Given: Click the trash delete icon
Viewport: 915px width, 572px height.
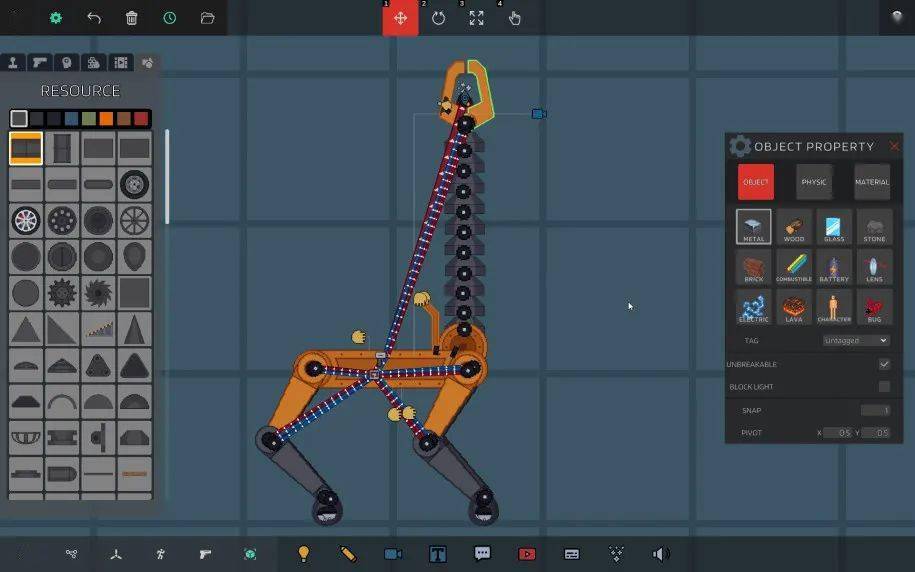Looking at the screenshot, I should pyautogui.click(x=131, y=18).
